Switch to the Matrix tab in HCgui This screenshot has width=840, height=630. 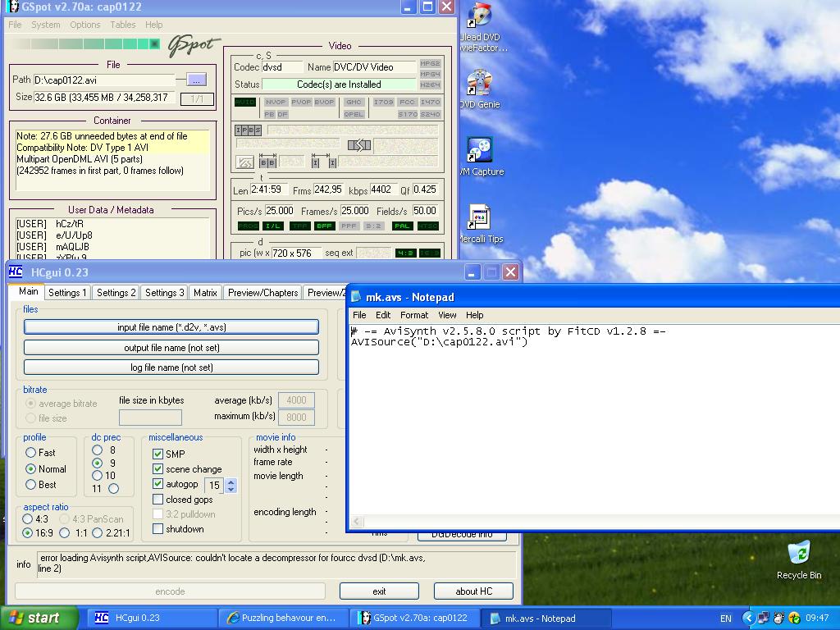[x=205, y=293]
